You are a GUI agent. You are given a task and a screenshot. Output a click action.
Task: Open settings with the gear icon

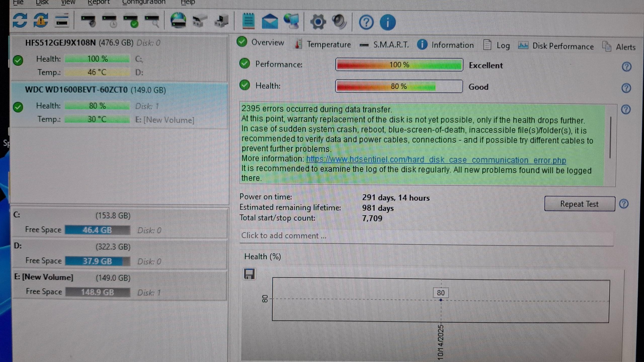click(x=318, y=22)
